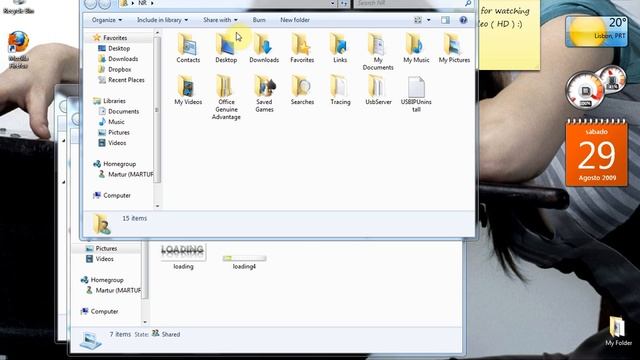The width and height of the screenshot is (640, 360).
Task: Open the Favorites folder with star icon
Action: click(302, 48)
